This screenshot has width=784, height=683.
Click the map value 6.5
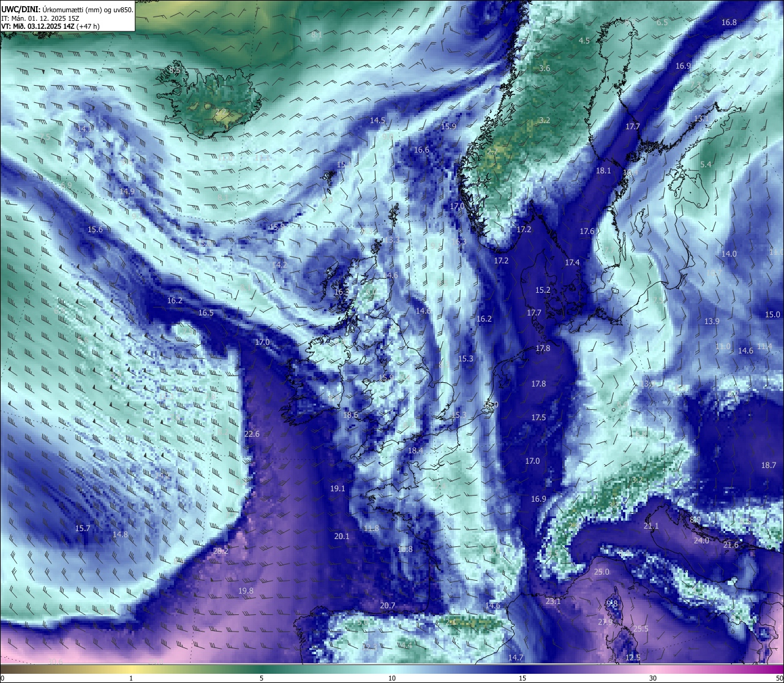(662, 22)
